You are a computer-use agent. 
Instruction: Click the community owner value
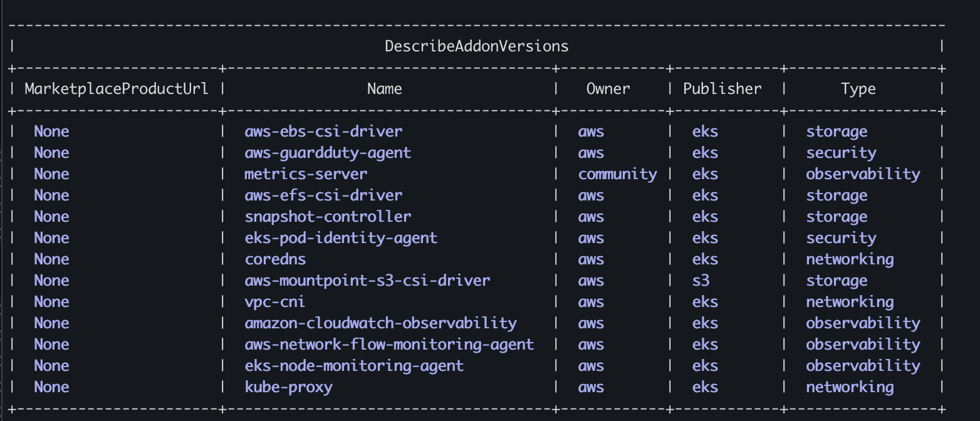(618, 174)
